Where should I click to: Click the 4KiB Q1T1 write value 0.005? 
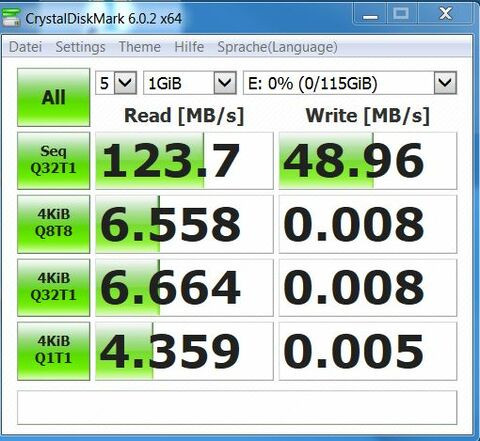click(x=368, y=351)
